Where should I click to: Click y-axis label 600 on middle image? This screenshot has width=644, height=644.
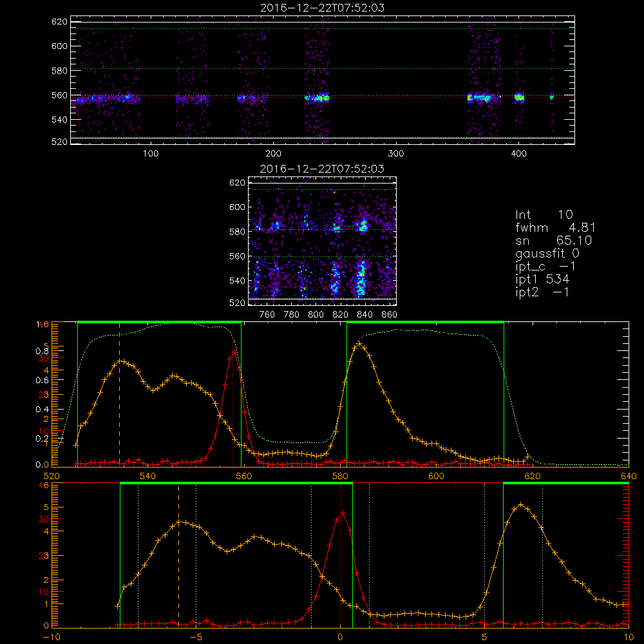pos(237,207)
